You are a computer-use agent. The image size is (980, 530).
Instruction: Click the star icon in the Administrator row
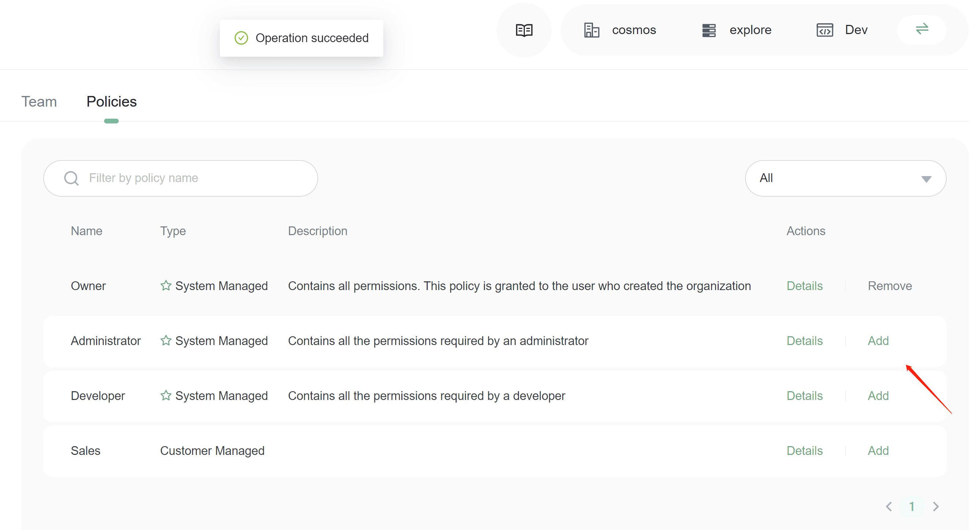[x=166, y=340]
